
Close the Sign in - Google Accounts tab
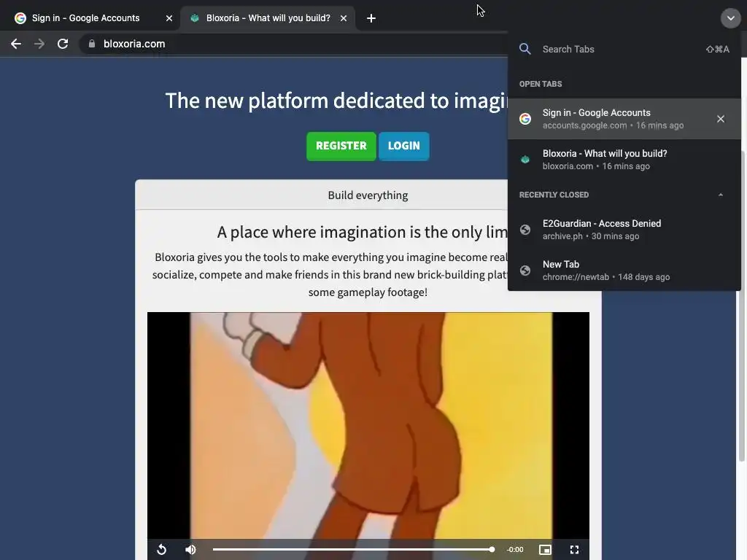click(169, 18)
